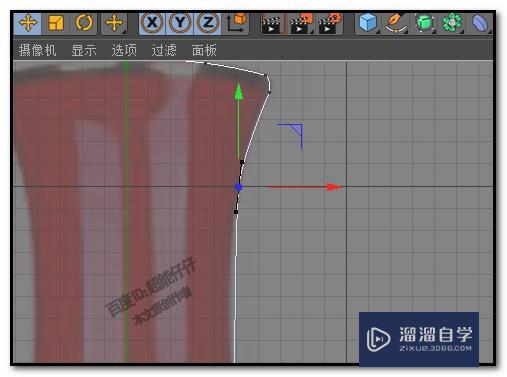Select the Move tool
507x377 pixels.
tap(28, 24)
